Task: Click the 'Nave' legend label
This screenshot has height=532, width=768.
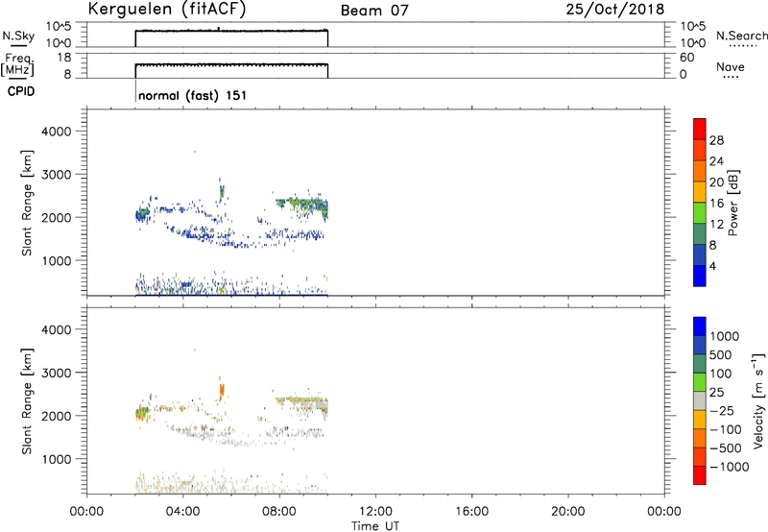Action: 731,66
